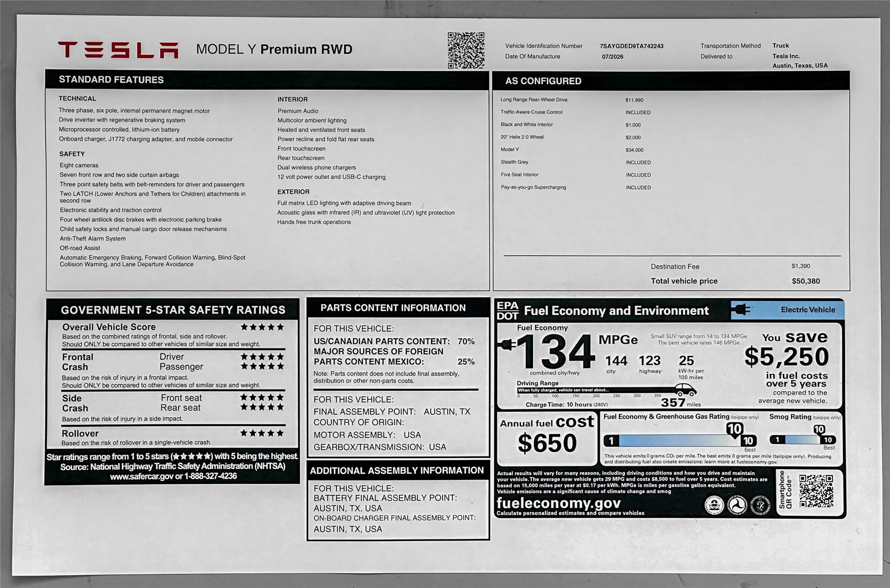This screenshot has width=890, height=588.
Task: Click the $650 annual fuel cost
Action: tap(547, 443)
